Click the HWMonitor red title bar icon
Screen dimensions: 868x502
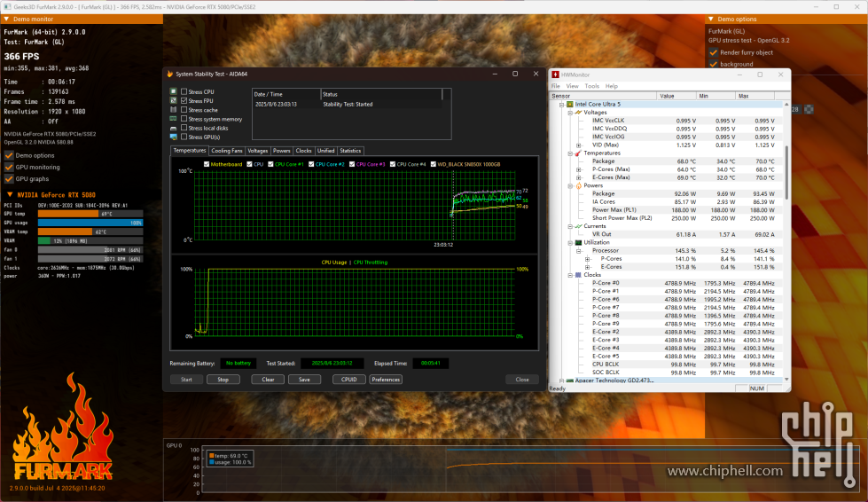tap(555, 75)
